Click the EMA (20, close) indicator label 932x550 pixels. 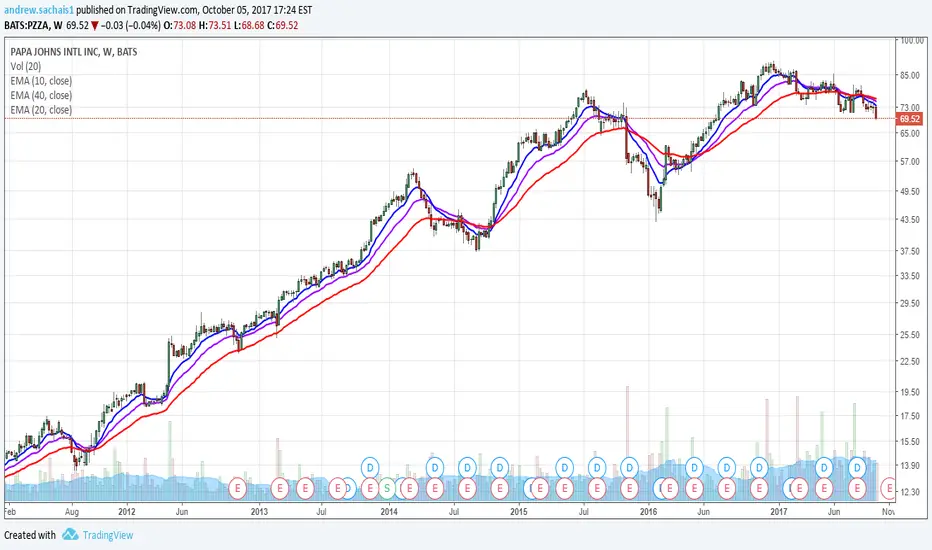tap(41, 110)
